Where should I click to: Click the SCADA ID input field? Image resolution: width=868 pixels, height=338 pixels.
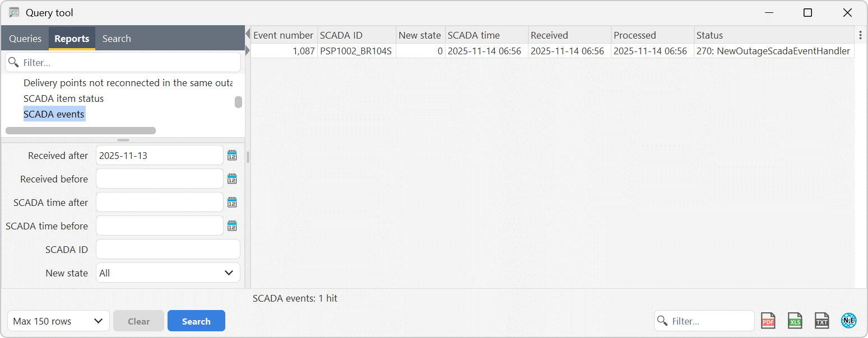[168, 250]
